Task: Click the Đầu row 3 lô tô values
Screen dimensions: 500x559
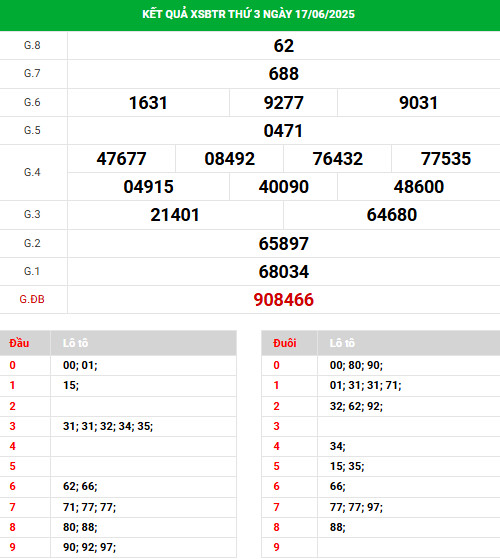Action: pyautogui.click(x=108, y=426)
